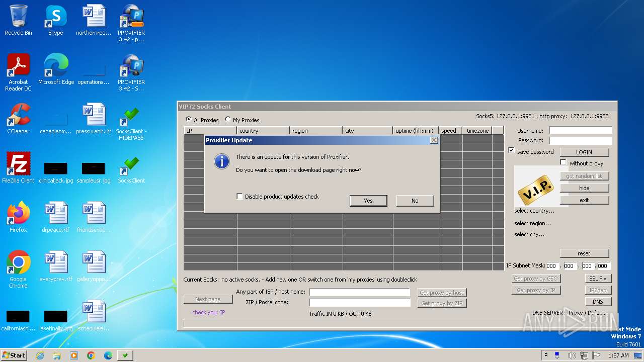Click the hide button

[x=584, y=188]
